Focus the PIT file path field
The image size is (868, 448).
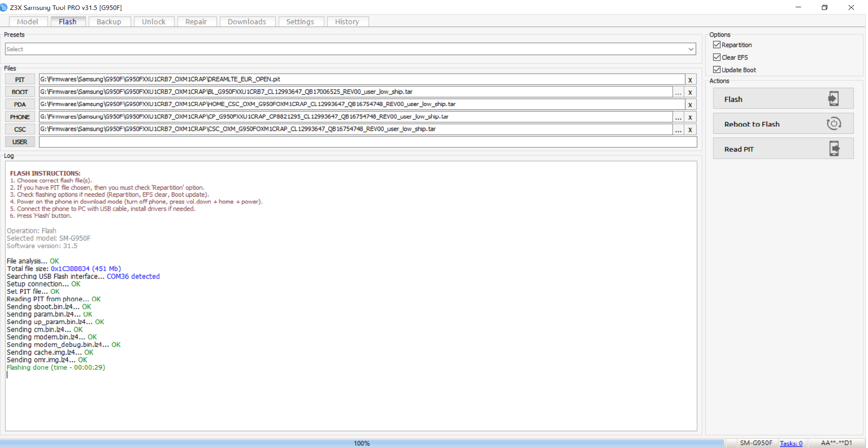click(362, 79)
